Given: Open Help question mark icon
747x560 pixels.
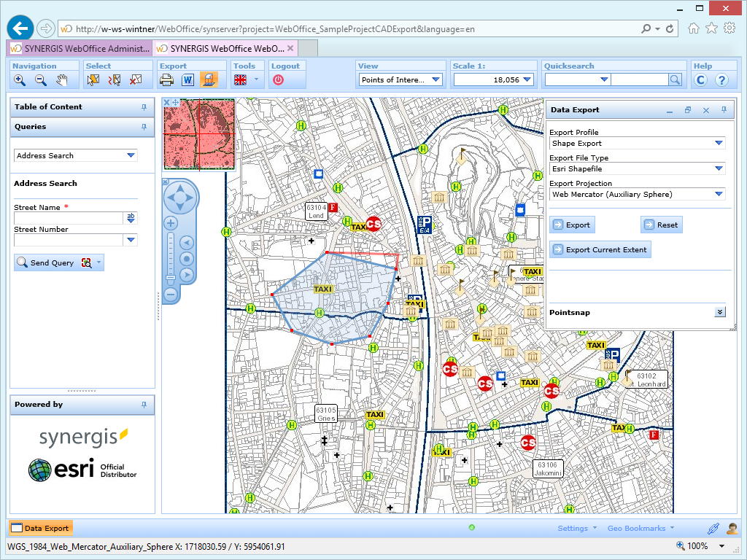Looking at the screenshot, I should (721, 80).
